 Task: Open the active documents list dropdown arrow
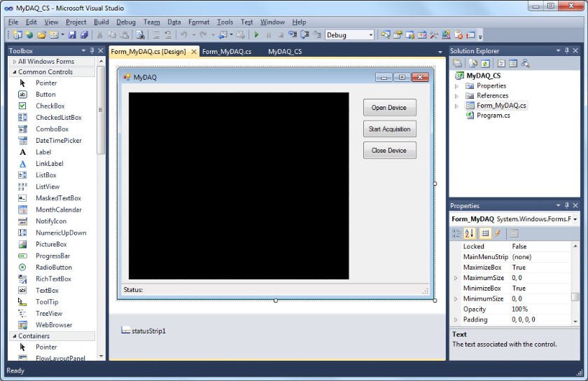(440, 52)
